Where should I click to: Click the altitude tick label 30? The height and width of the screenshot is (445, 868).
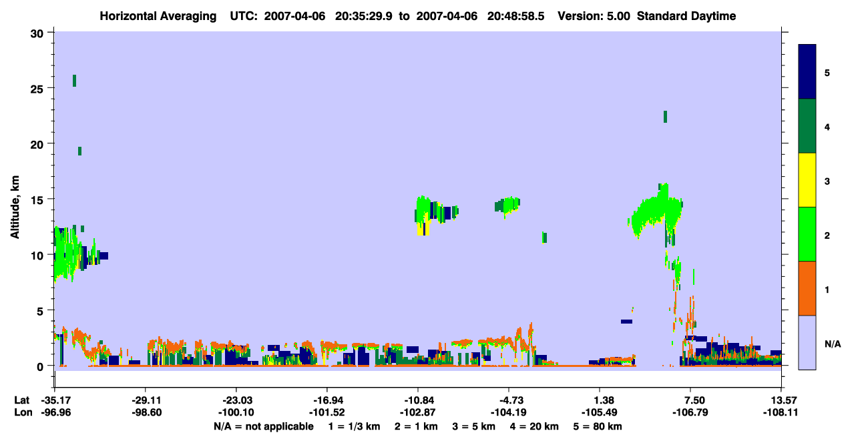tap(38, 33)
